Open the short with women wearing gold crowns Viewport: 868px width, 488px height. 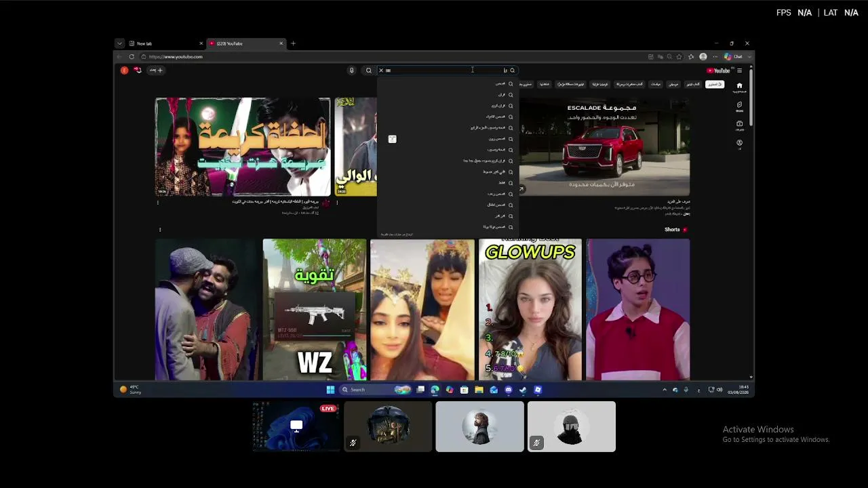point(422,309)
